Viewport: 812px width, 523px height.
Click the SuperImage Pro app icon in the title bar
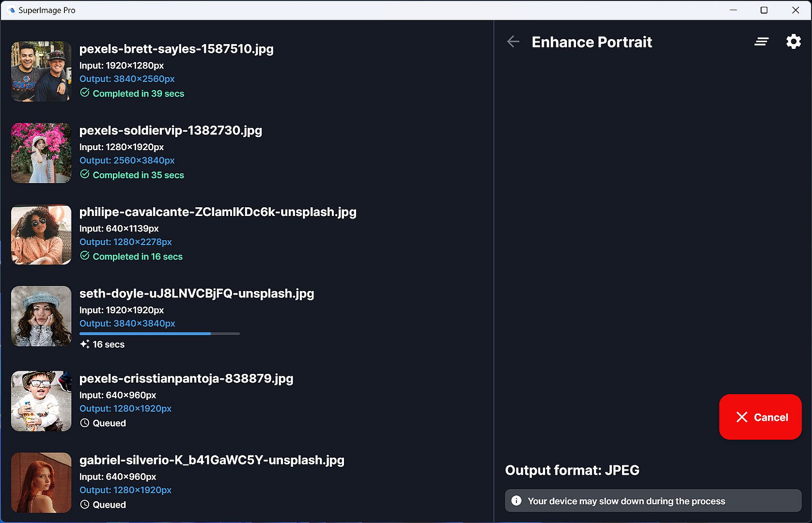11,10
